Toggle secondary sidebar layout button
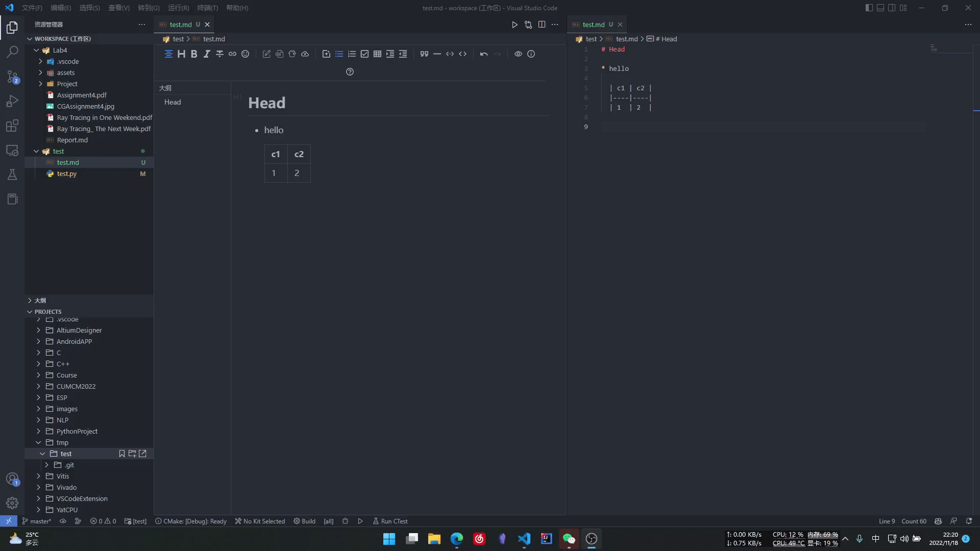The height and width of the screenshot is (551, 980). (x=892, y=8)
